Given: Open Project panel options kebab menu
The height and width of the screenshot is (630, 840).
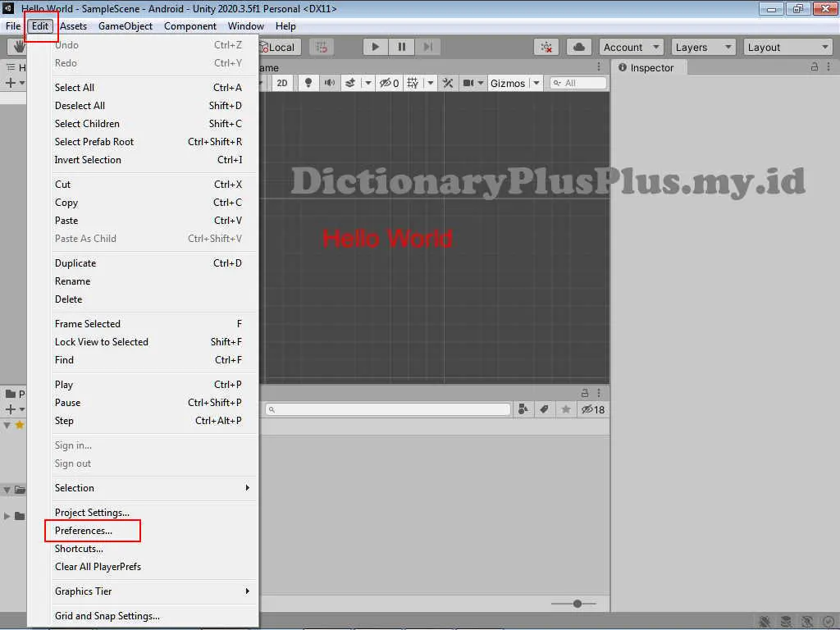Looking at the screenshot, I should (599, 393).
